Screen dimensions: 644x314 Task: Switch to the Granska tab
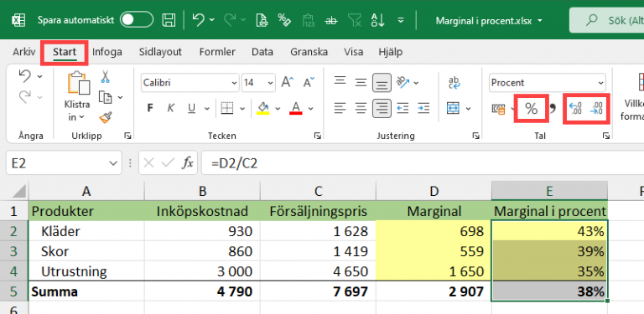(x=309, y=52)
